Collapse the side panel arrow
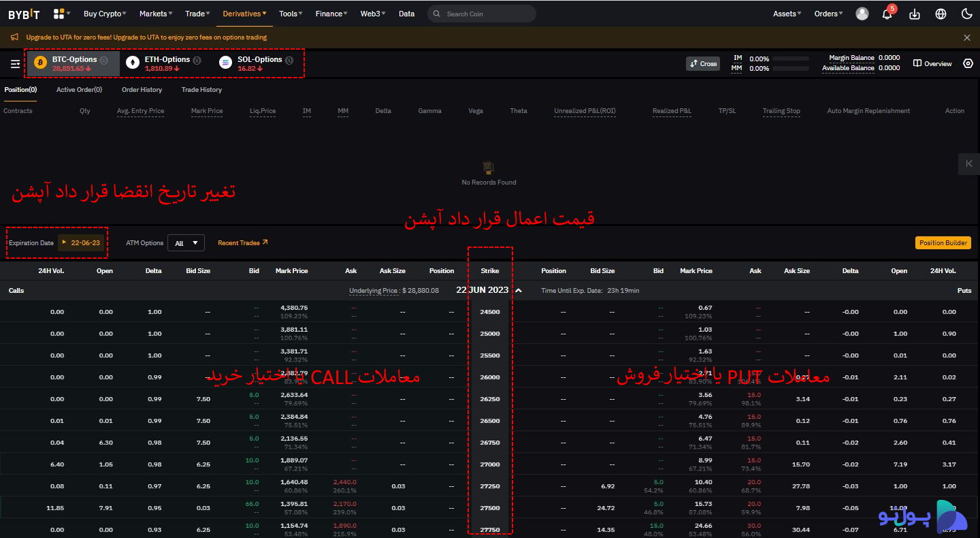Screen dimensions: 980x538 coord(969,164)
